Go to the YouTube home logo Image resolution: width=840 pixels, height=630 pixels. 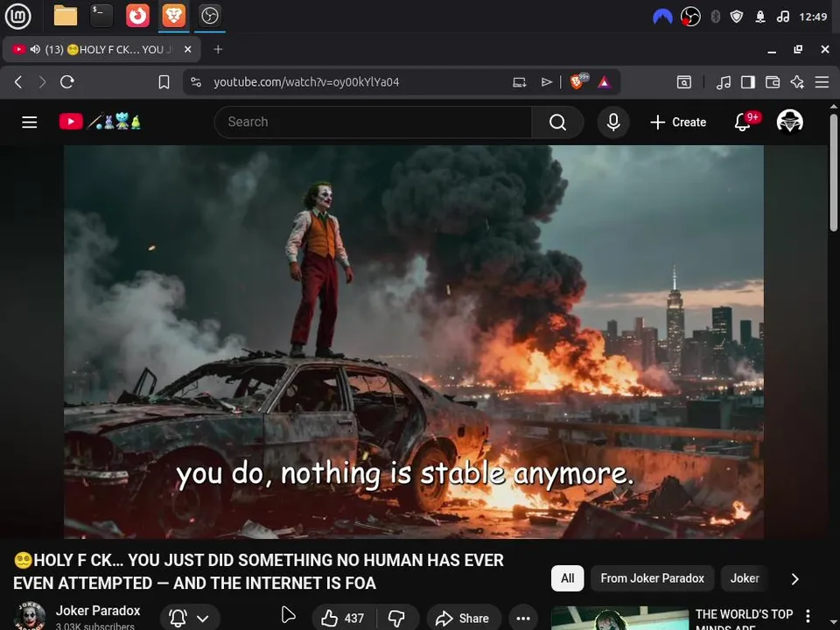pyautogui.click(x=100, y=122)
